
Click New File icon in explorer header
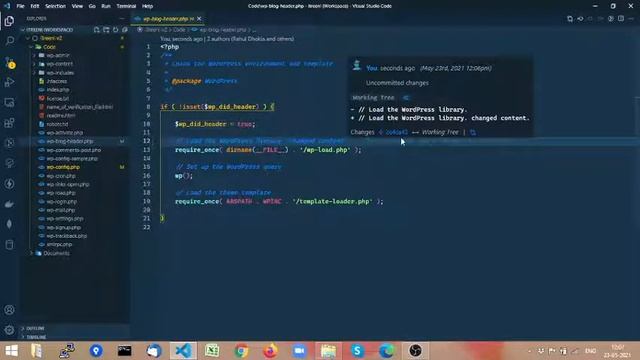pos(97,30)
